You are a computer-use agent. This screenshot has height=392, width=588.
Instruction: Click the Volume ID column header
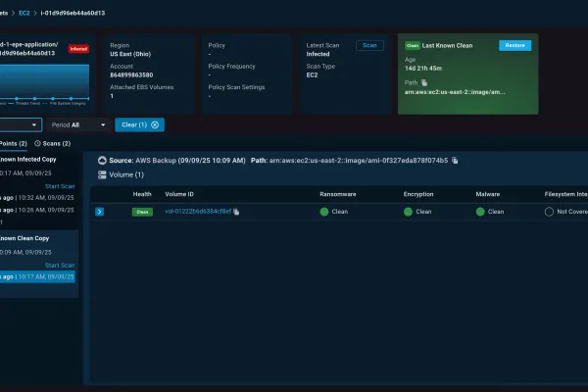click(179, 194)
